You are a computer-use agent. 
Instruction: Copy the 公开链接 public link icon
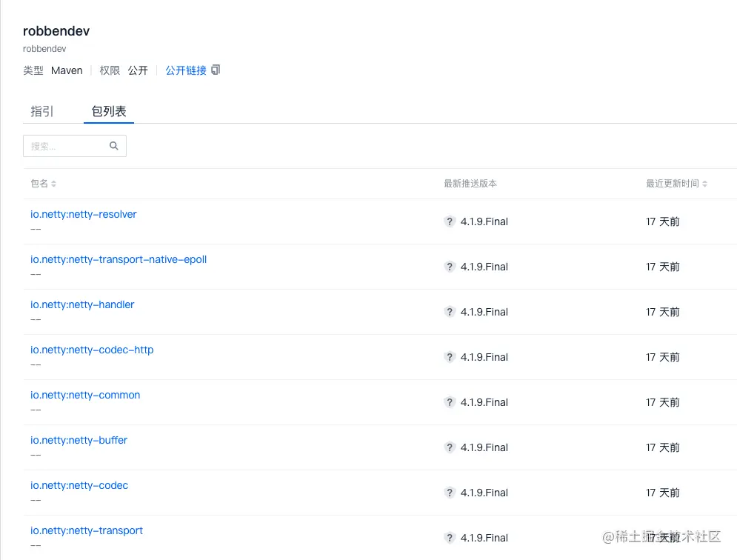[216, 70]
